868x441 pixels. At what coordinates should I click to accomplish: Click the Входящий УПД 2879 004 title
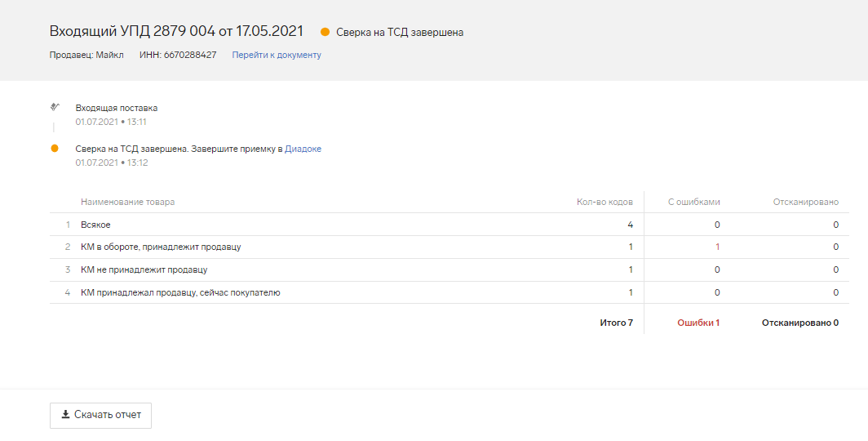[x=176, y=31]
